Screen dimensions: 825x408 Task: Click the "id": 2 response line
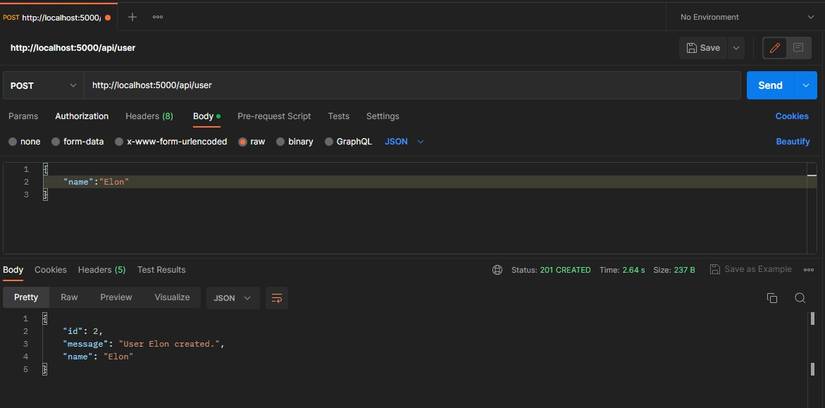pos(83,331)
